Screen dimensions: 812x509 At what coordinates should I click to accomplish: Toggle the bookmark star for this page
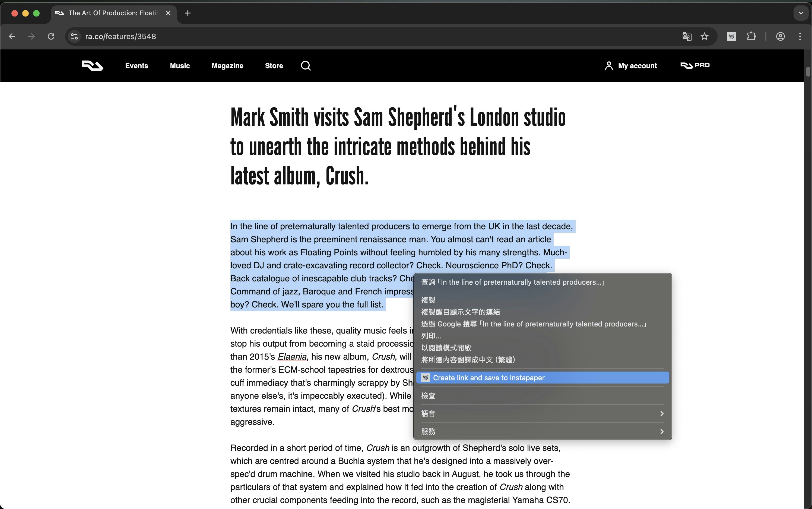704,36
